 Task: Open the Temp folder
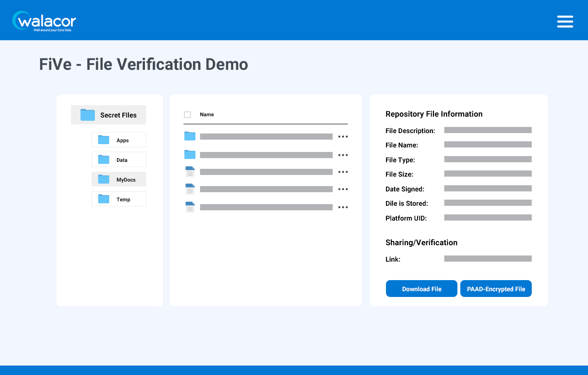pos(119,199)
